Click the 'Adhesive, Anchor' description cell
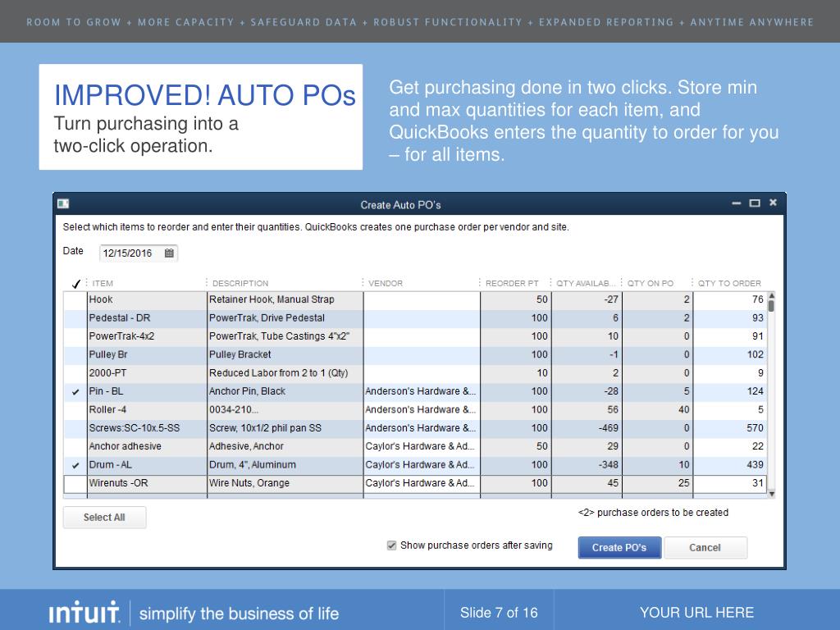840x630 pixels. [285, 446]
